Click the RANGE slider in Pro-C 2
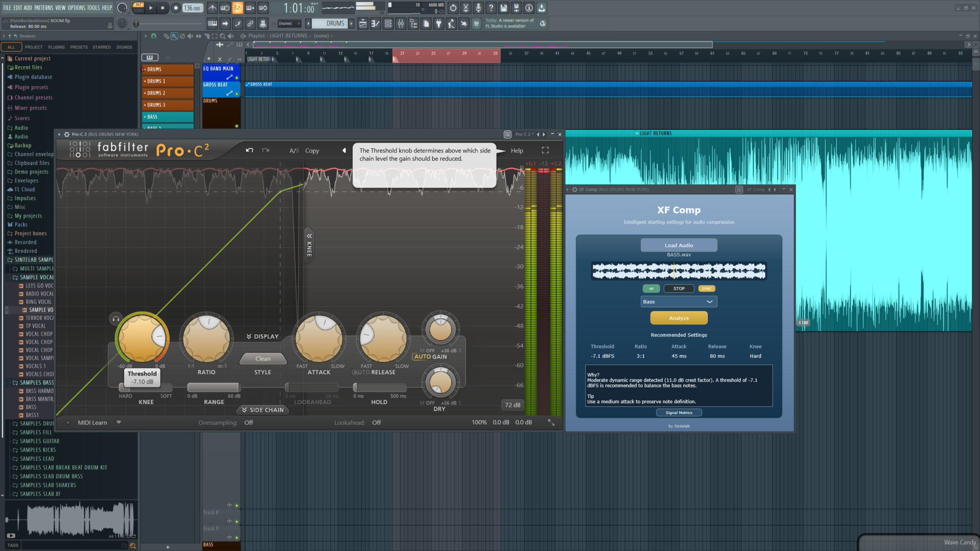Image resolution: width=980 pixels, height=551 pixels. pos(213,387)
